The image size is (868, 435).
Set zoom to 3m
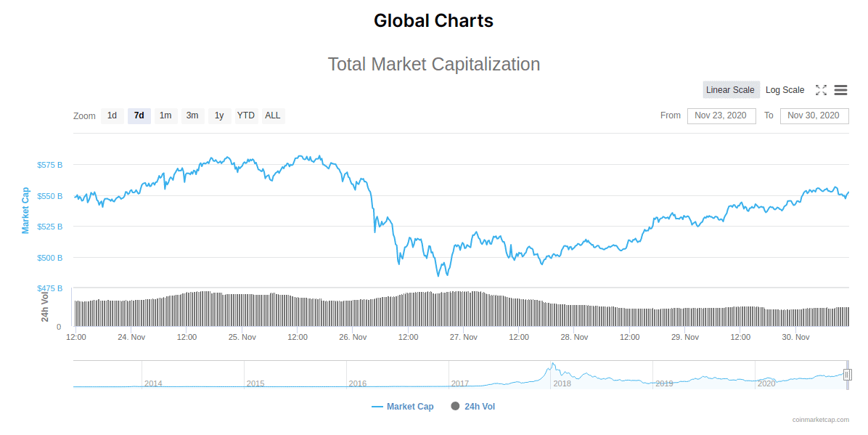point(192,115)
